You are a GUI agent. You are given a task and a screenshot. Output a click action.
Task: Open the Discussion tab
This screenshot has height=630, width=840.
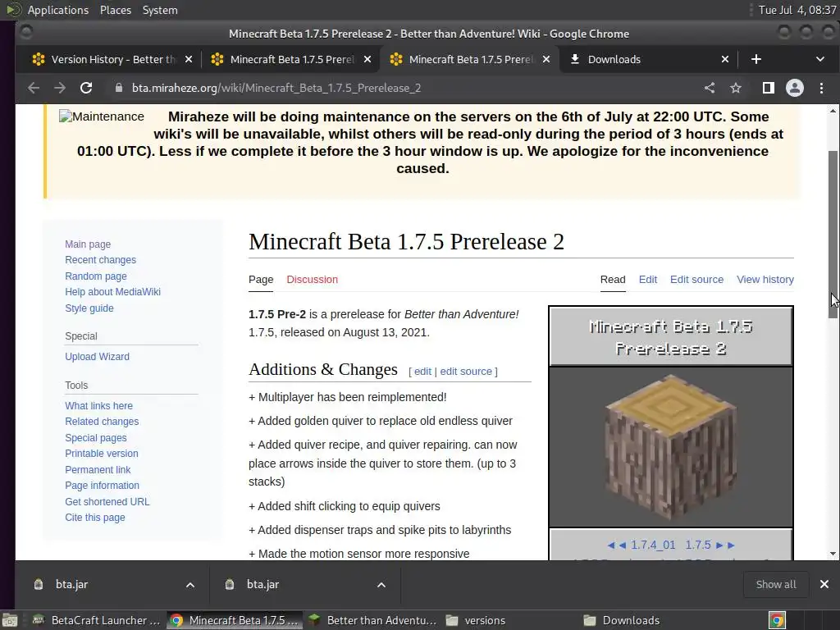point(312,279)
